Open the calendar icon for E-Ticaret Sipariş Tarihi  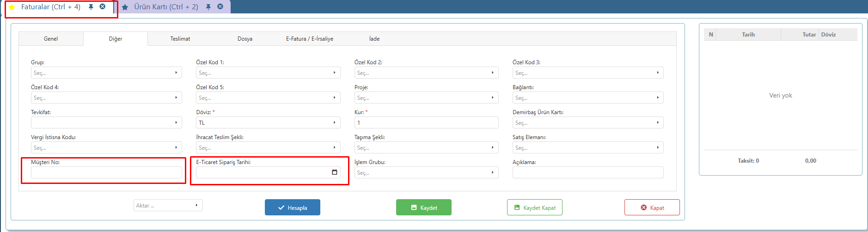[x=335, y=172]
